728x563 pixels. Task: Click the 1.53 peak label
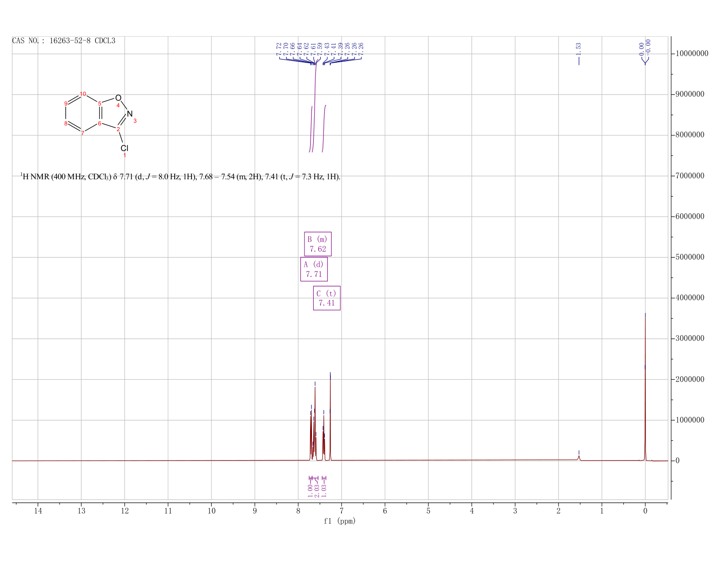point(578,49)
